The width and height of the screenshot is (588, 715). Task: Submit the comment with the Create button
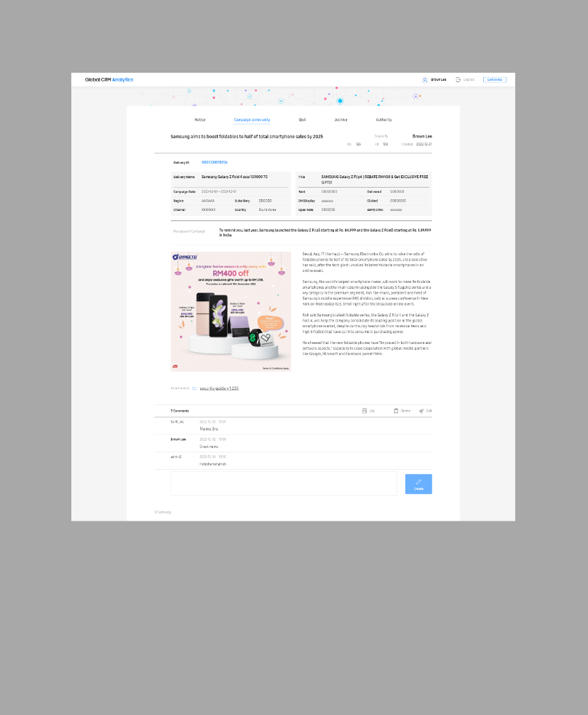[x=418, y=484]
